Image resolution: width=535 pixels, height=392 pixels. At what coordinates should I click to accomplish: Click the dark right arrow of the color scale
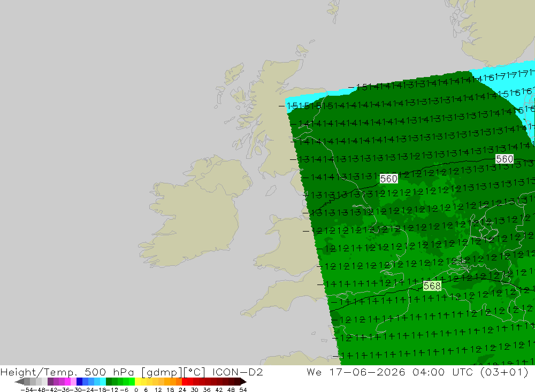coord(243,381)
